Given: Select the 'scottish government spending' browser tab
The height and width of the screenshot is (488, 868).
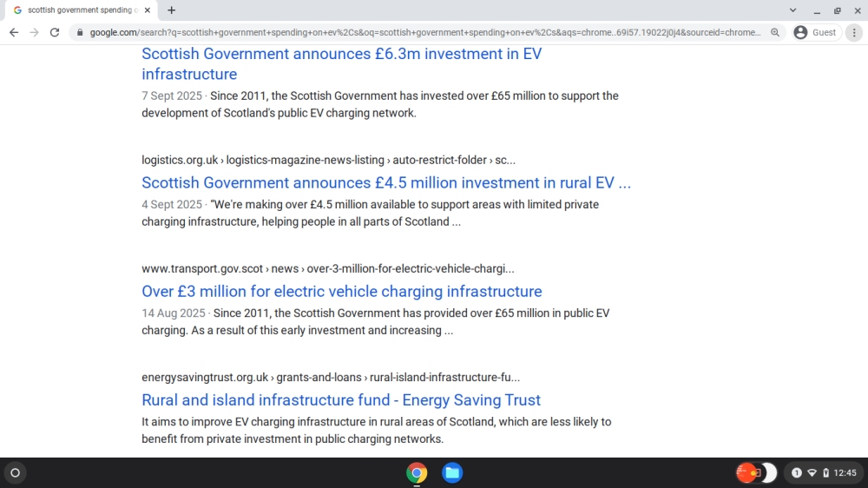Looking at the screenshot, I should click(81, 10).
